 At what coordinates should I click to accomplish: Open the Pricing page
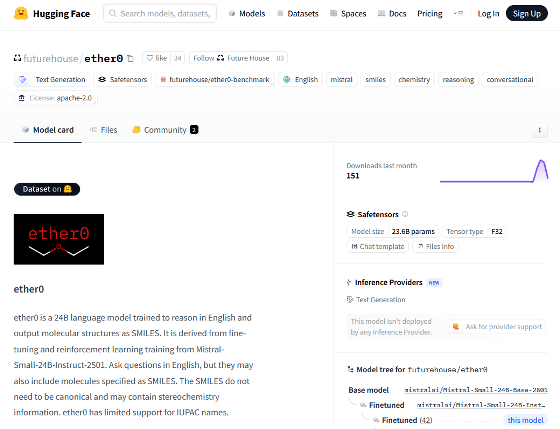click(430, 14)
